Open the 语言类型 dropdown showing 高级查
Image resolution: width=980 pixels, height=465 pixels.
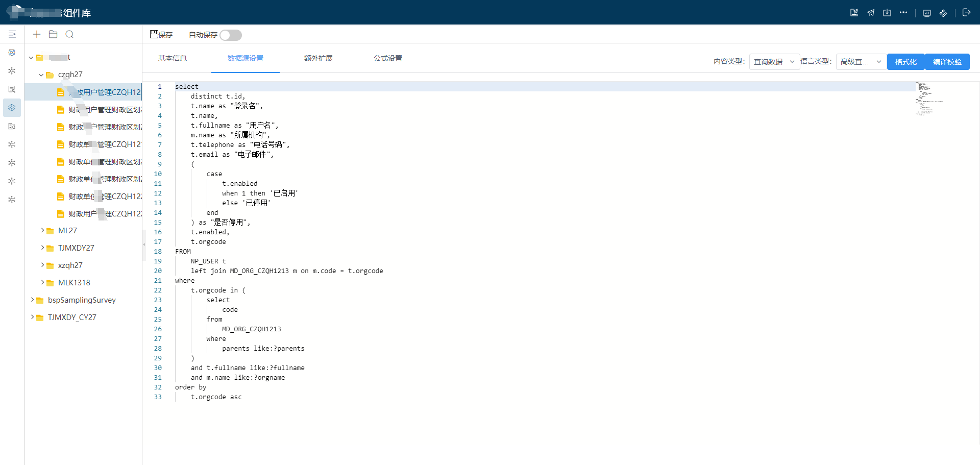pos(861,62)
